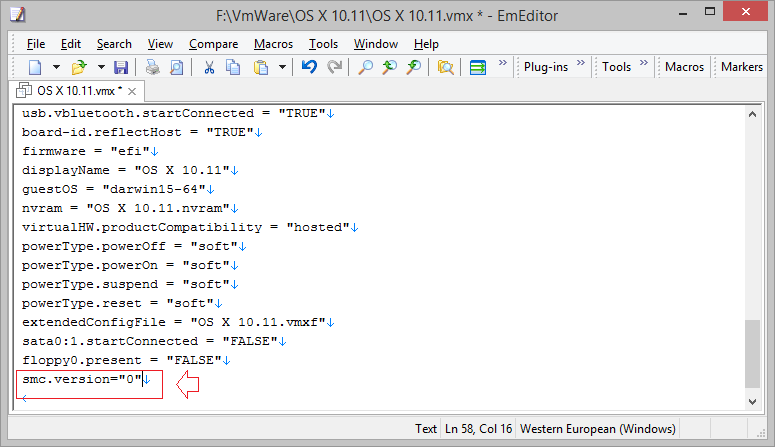Click the vertical scrollbar thumb
The image size is (775, 447).
coord(752,354)
